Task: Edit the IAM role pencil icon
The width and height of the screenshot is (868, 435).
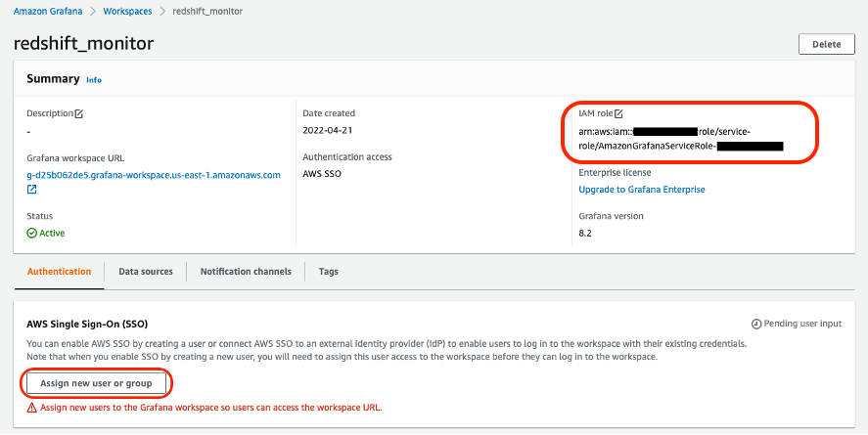Action: coord(618,113)
